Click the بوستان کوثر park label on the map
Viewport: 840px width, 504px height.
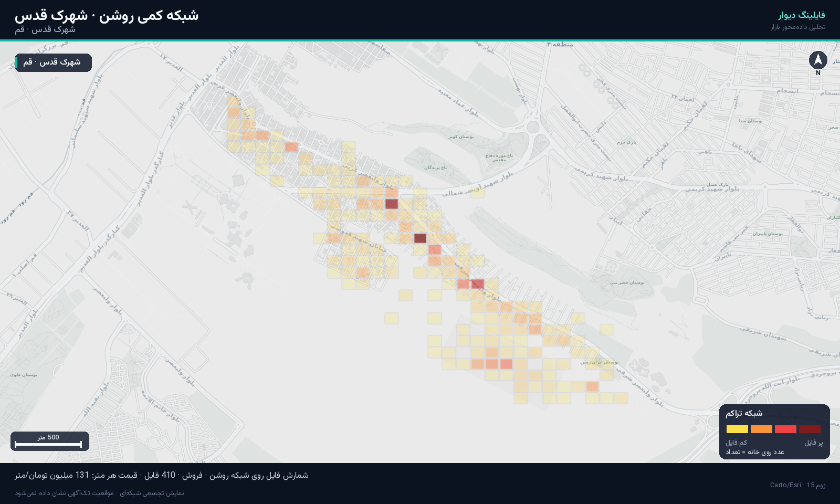coord(461,137)
